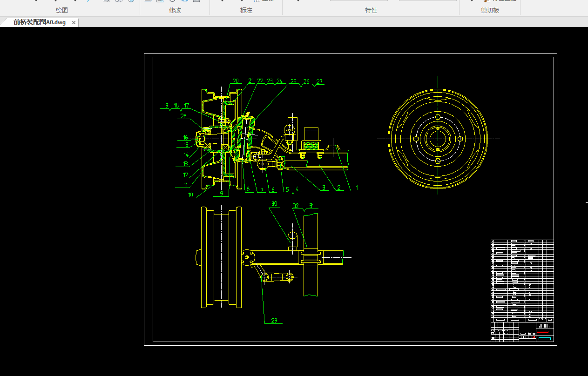
Task: Click callout label 28
Action: pyautogui.click(x=183, y=116)
